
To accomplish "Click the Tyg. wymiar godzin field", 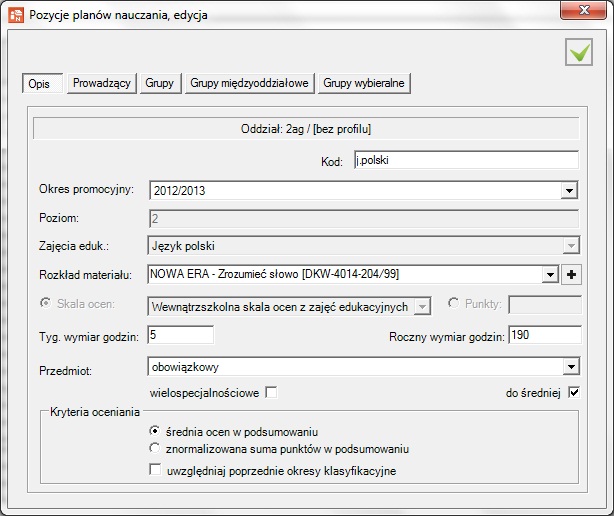I will tap(181, 335).
